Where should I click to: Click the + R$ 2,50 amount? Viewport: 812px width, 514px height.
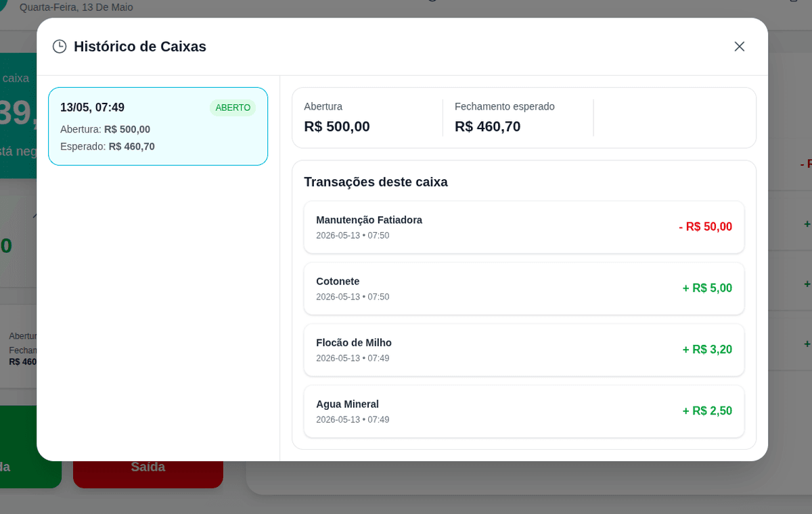tap(707, 411)
